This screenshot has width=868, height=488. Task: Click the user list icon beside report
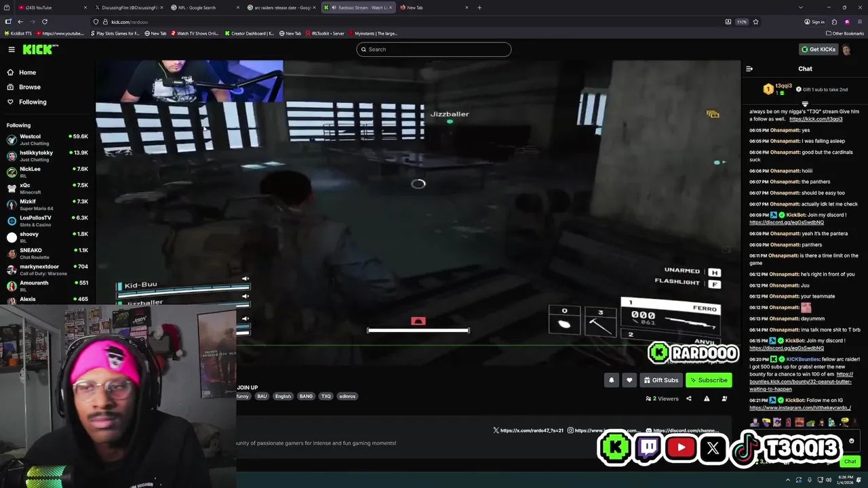point(724,399)
